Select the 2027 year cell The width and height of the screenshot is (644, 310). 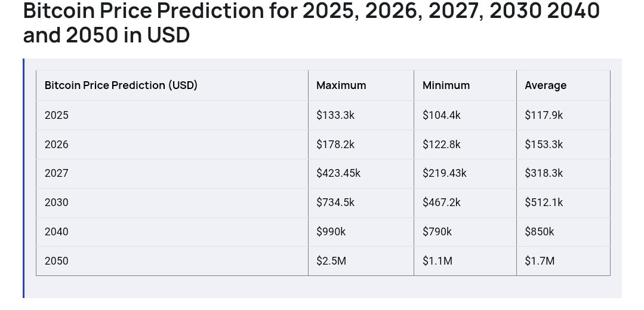point(57,174)
